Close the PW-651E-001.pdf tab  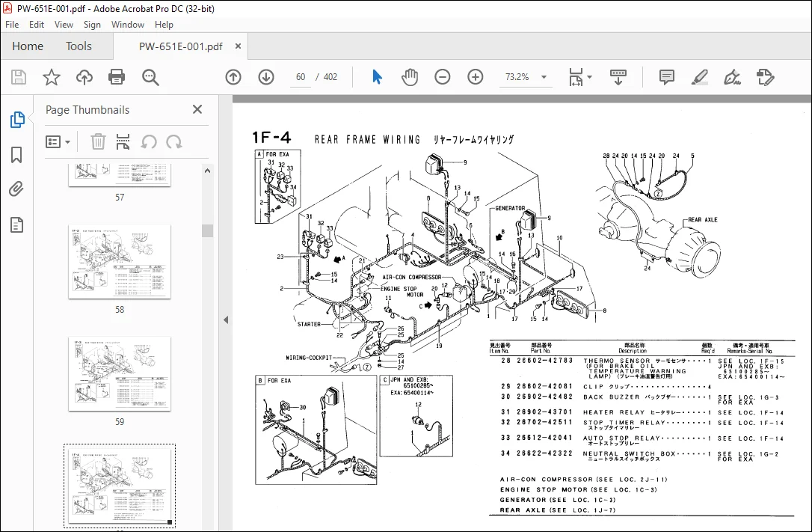[239, 46]
